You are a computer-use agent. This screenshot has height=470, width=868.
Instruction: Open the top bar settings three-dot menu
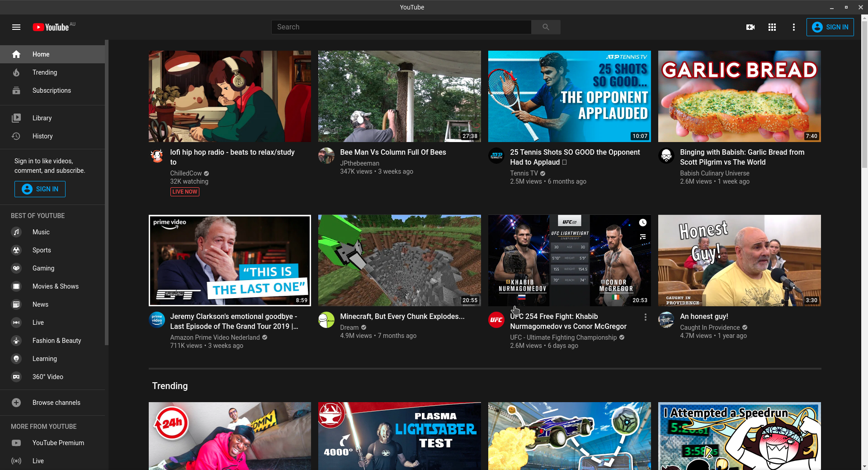coord(794,27)
